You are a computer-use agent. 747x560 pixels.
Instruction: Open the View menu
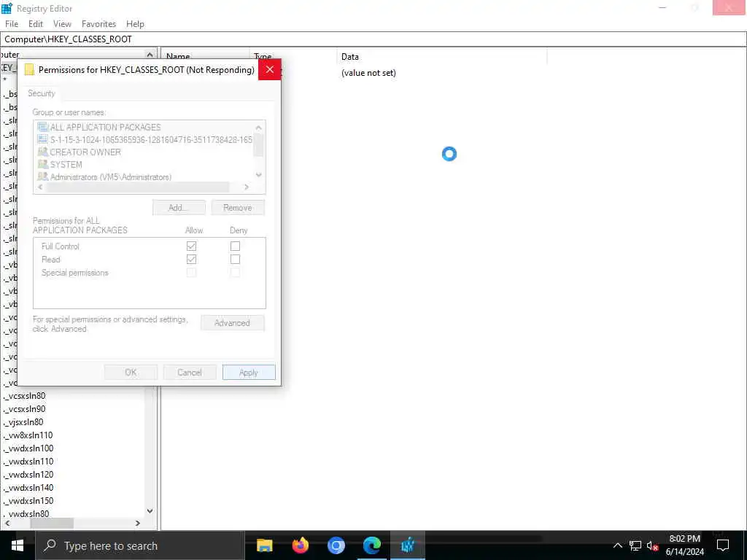(x=62, y=24)
